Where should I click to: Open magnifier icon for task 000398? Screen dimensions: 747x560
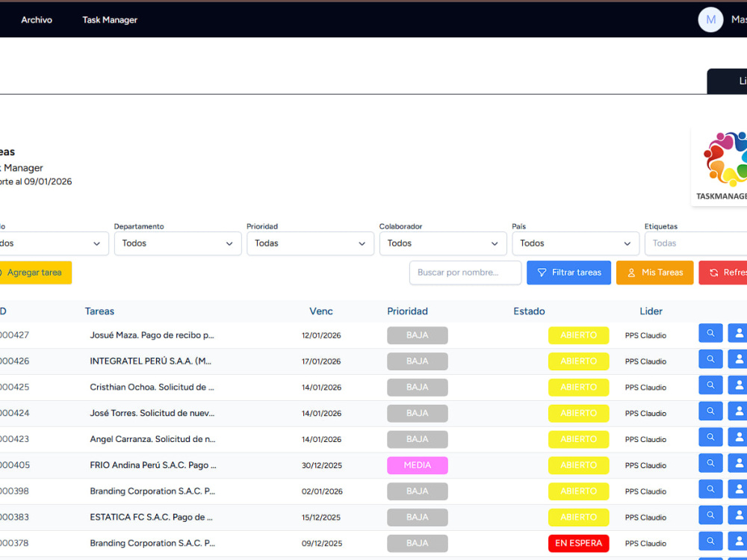click(710, 489)
